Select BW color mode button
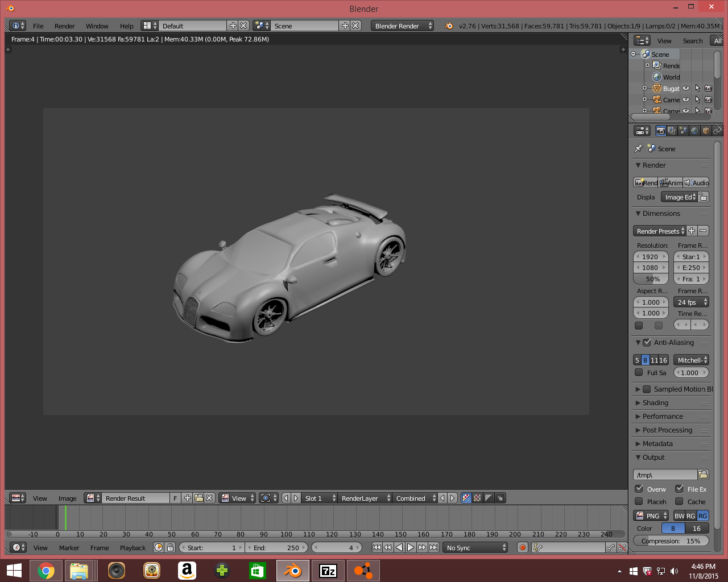The height and width of the screenshot is (582, 728). click(679, 516)
